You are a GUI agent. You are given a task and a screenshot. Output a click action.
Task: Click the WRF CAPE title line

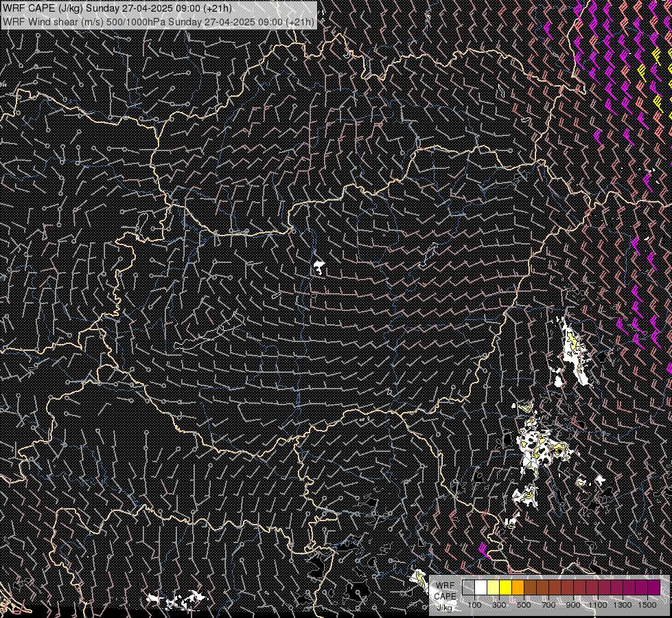point(117,8)
